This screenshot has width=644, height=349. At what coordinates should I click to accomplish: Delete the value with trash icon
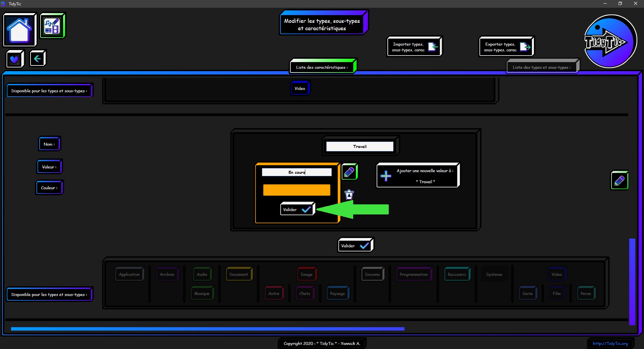pyautogui.click(x=349, y=195)
